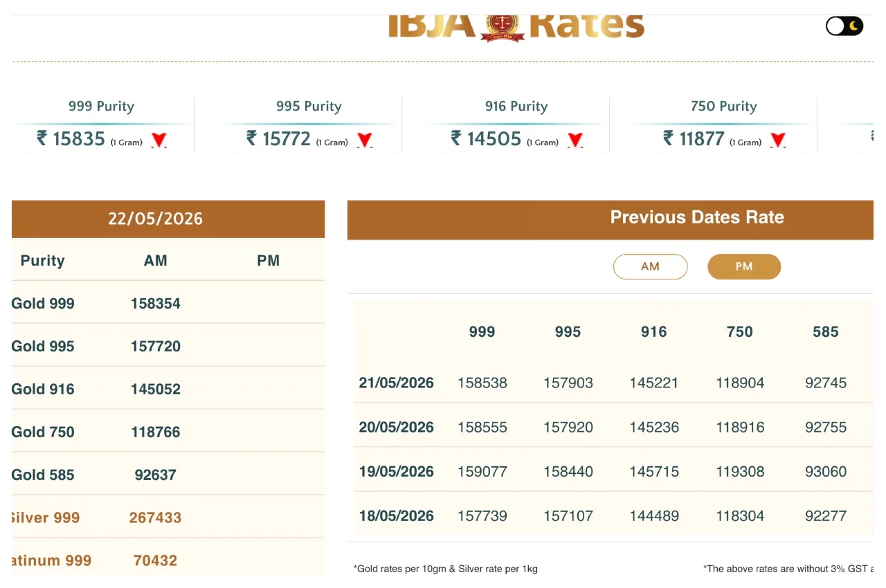The height and width of the screenshot is (588, 886).
Task: Click the Purity column header
Action: coord(42,261)
